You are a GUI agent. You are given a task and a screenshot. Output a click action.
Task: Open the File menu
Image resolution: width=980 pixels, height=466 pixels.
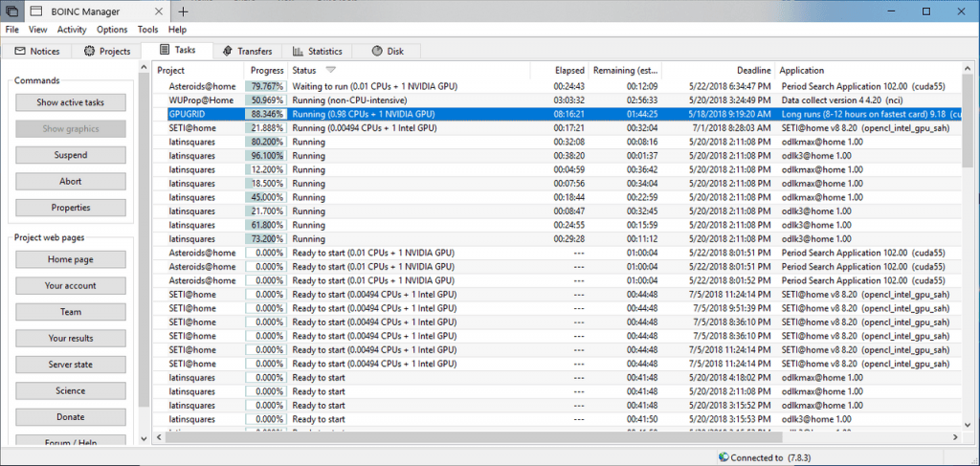point(11,30)
